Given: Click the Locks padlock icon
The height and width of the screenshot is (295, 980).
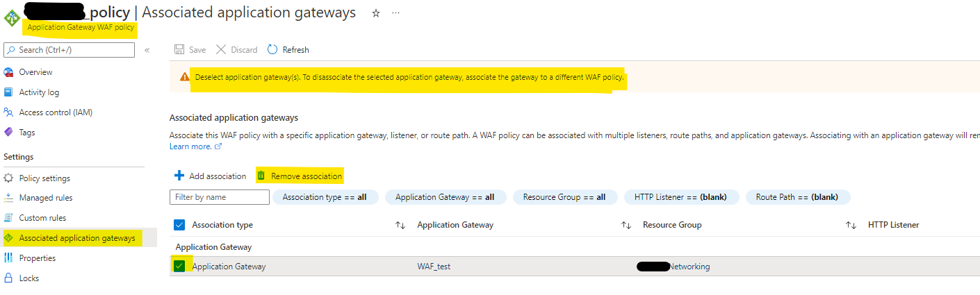Looking at the screenshot, I should pos(9,278).
